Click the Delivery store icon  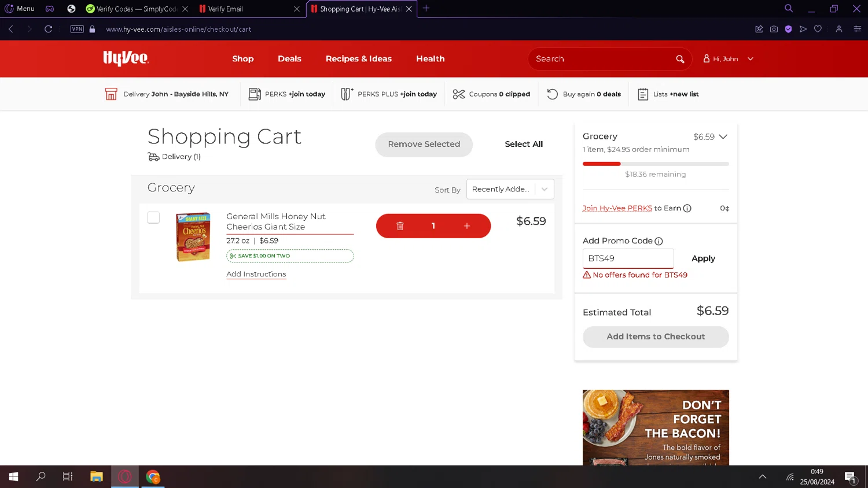111,94
